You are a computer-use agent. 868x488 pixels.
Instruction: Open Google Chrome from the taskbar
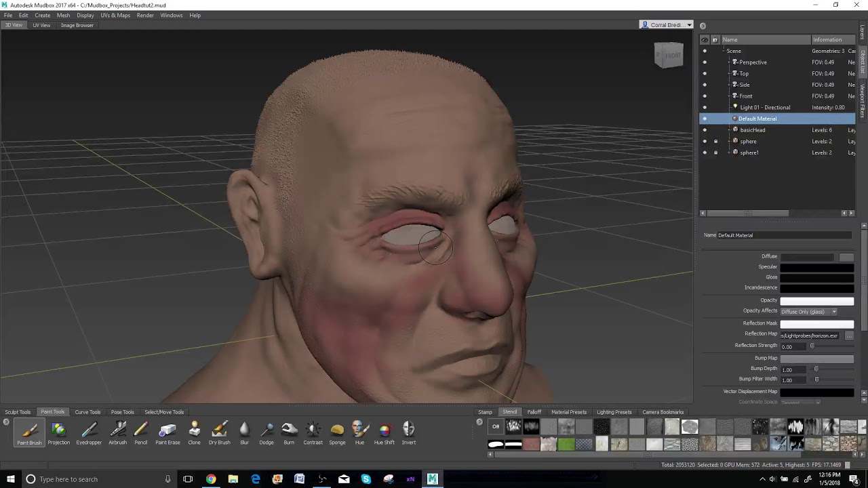pyautogui.click(x=211, y=479)
